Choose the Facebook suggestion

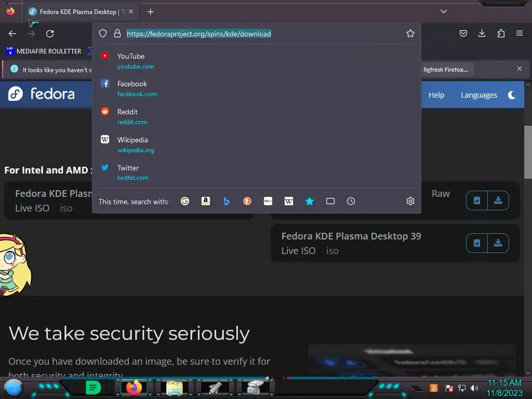[257, 88]
